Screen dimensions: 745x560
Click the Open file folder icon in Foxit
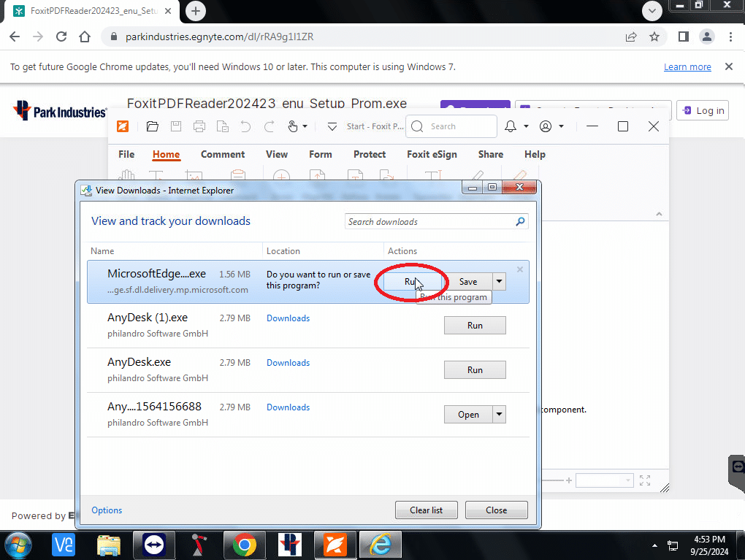coord(152,126)
